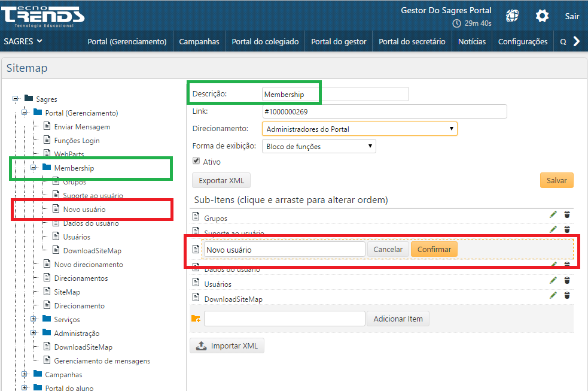Expand the Serviços tree folder

[x=34, y=319]
